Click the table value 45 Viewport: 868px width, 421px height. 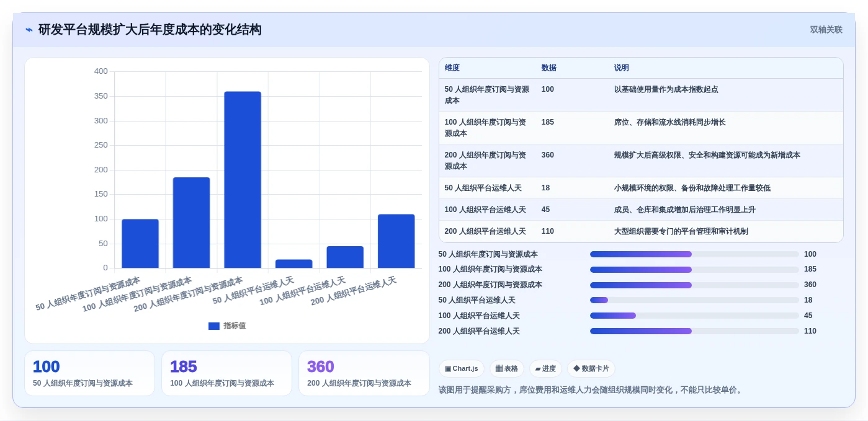click(545, 210)
